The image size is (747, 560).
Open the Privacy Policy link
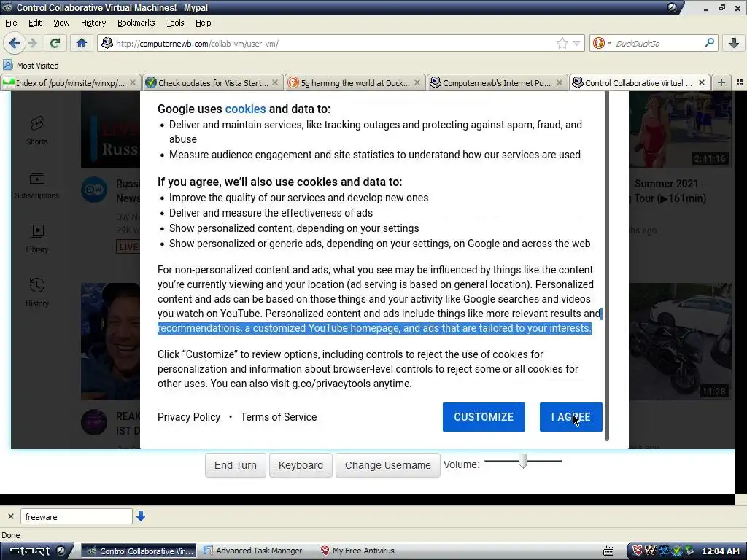pyautogui.click(x=189, y=417)
